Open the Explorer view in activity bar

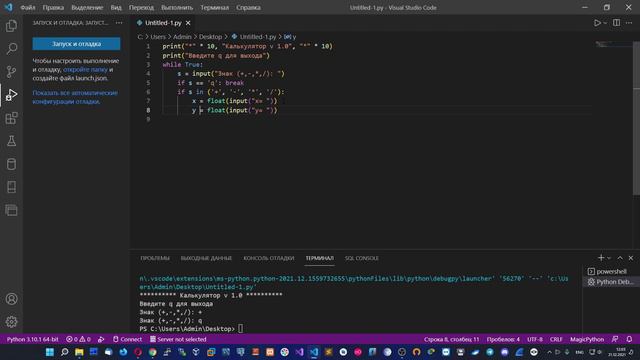(11, 26)
